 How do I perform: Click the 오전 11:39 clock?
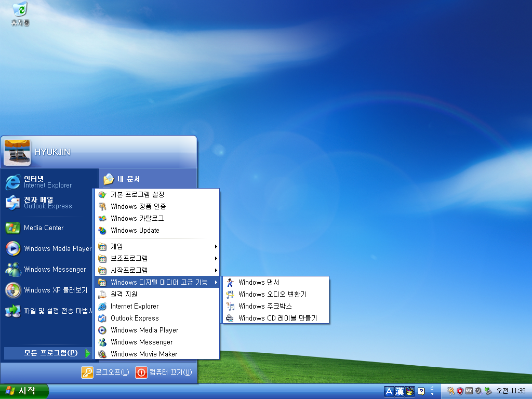pos(511,391)
